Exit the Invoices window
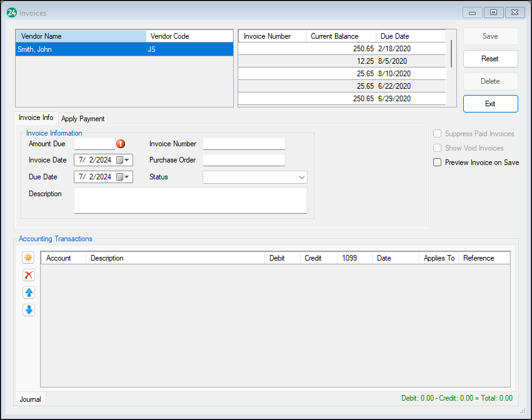This screenshot has width=532, height=420. 490,103
